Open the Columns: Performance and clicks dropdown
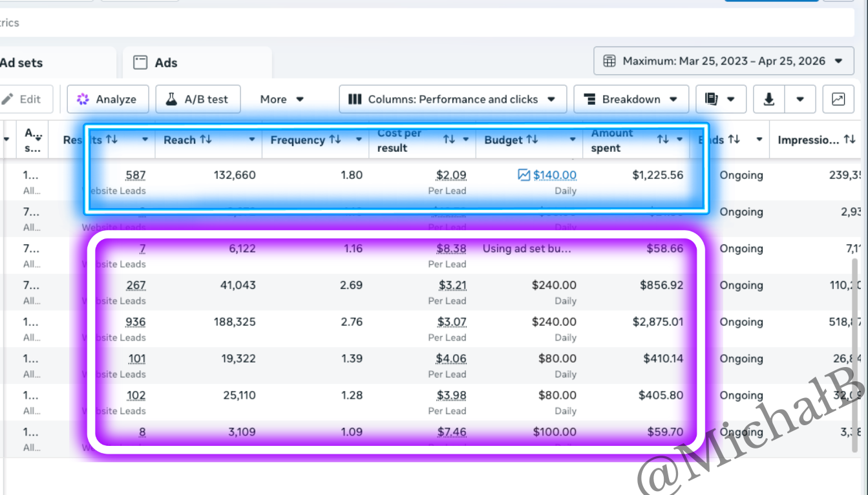Viewport: 868px width, 495px height. [x=452, y=100]
